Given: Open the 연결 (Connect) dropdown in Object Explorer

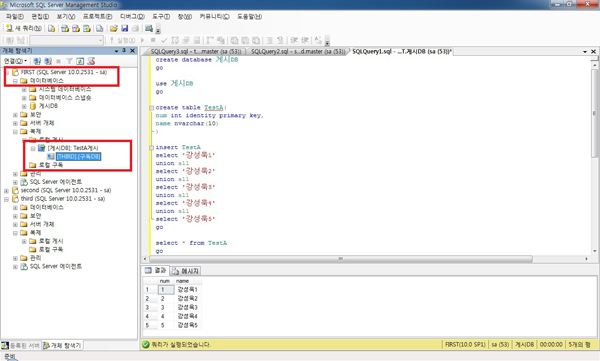Looking at the screenshot, I should click(15, 61).
